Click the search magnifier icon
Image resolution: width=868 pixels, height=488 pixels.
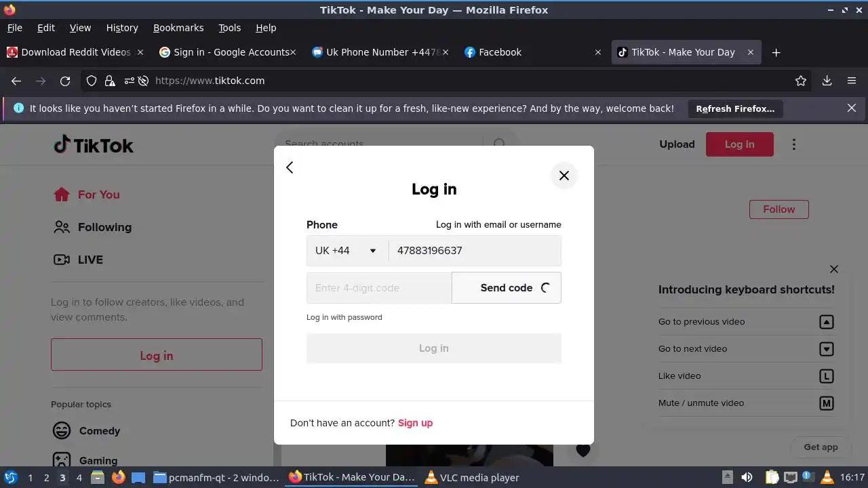pyautogui.click(x=500, y=144)
